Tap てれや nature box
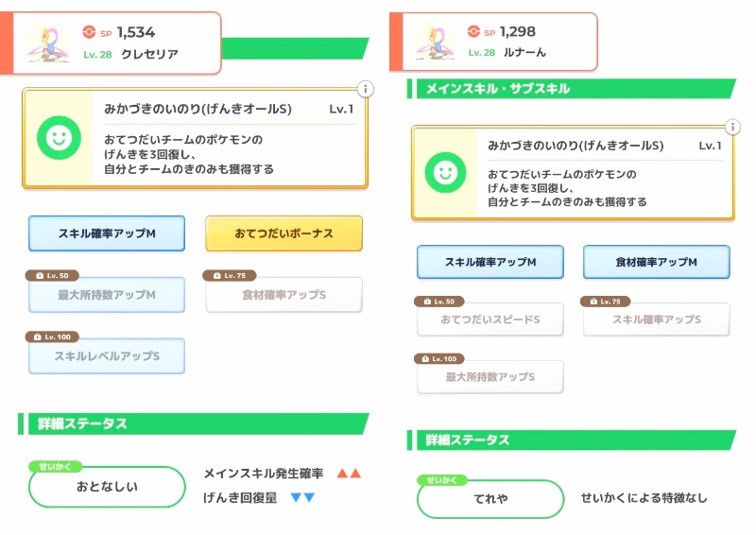Viewport: 756px width, 535px height. tap(490, 498)
